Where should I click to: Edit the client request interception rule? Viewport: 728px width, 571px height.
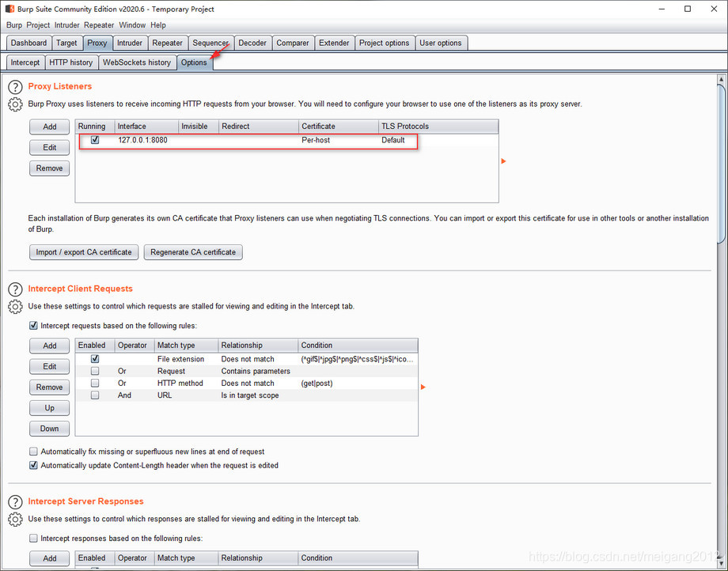50,366
